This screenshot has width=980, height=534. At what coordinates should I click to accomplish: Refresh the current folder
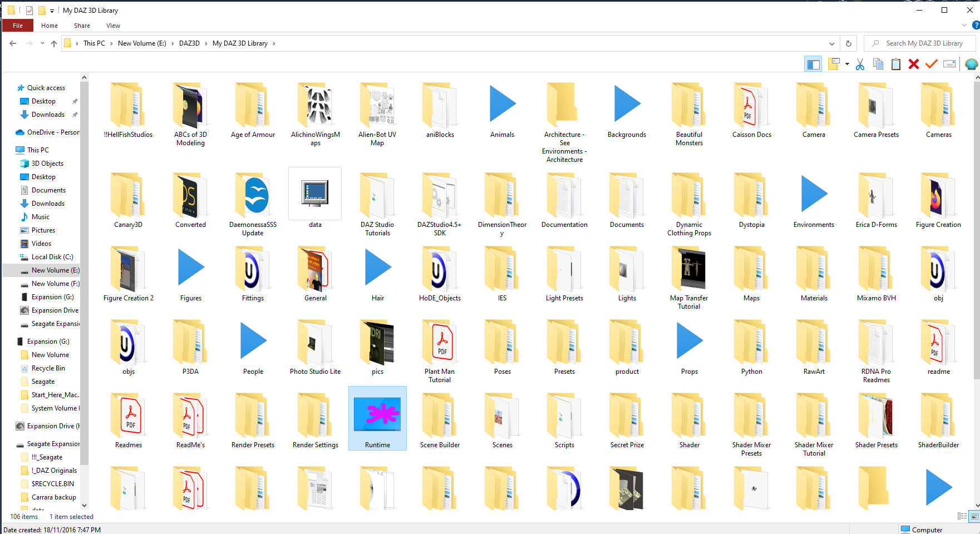click(x=849, y=43)
